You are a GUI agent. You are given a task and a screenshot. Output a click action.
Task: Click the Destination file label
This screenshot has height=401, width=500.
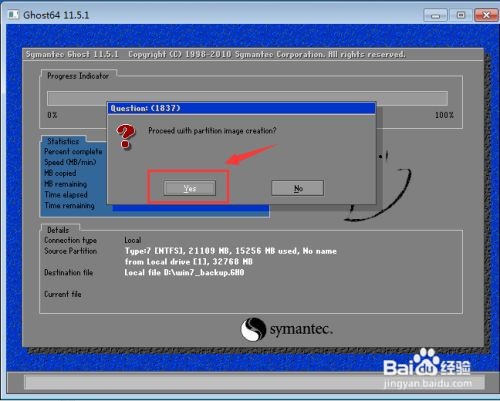69,273
